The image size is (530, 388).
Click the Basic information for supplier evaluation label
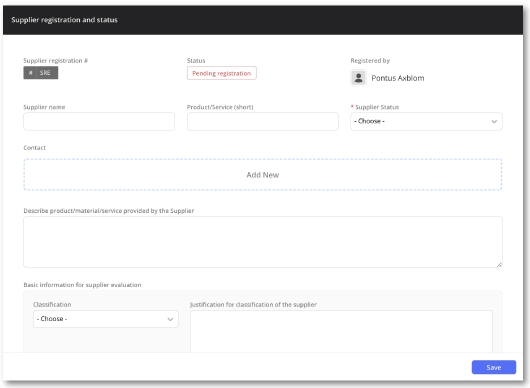(82, 285)
